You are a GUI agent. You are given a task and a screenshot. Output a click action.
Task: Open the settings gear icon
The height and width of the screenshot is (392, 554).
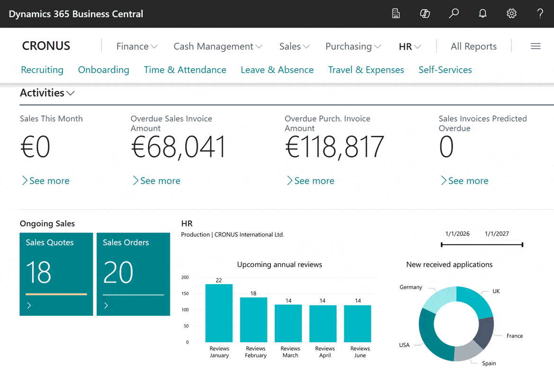pyautogui.click(x=511, y=14)
